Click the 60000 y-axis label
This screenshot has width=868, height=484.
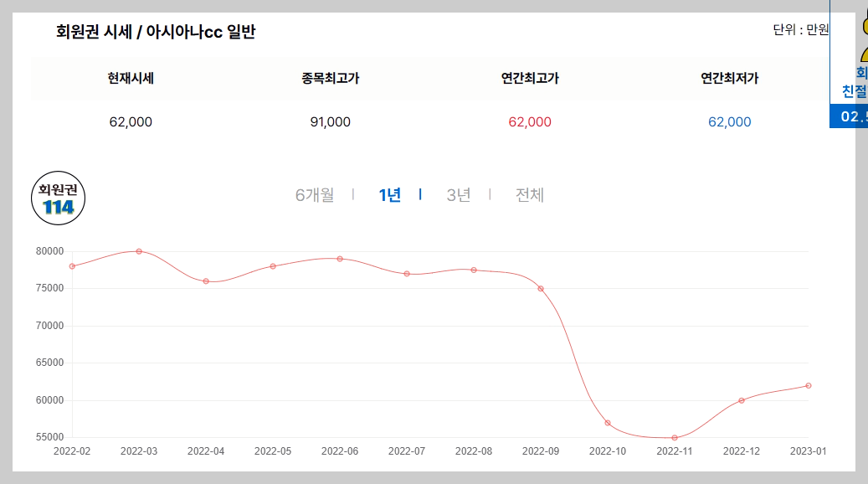tap(50, 400)
